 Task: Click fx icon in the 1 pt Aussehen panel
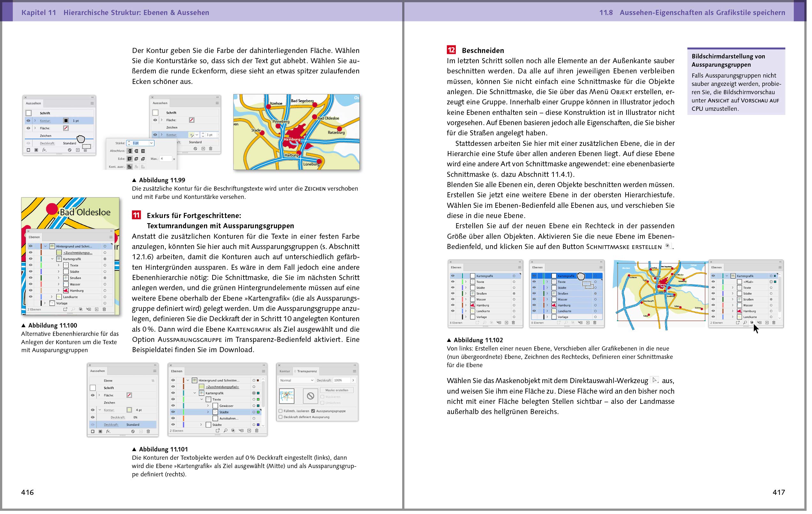pyautogui.click(x=44, y=151)
